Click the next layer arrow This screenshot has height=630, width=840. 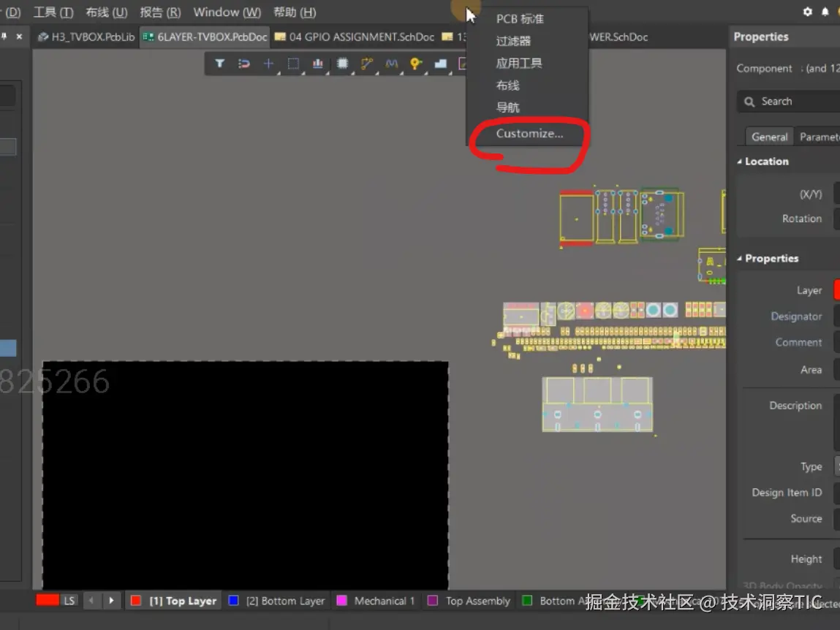111,601
